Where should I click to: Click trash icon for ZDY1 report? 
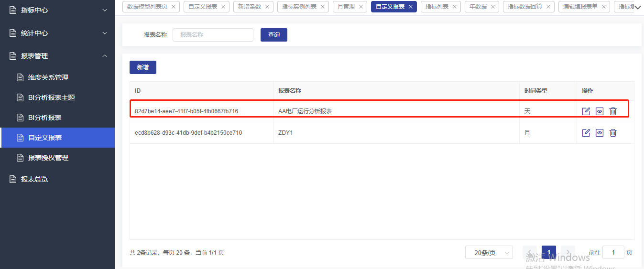613,133
